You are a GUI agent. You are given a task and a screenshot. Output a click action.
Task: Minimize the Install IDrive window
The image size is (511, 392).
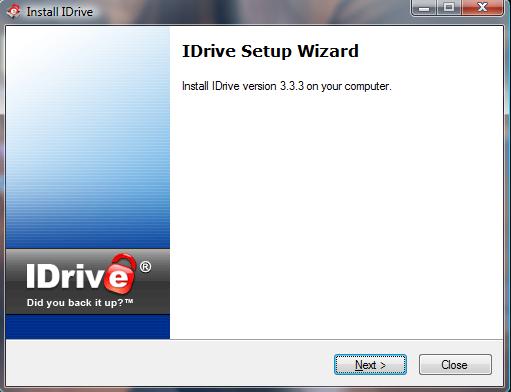[424, 7]
